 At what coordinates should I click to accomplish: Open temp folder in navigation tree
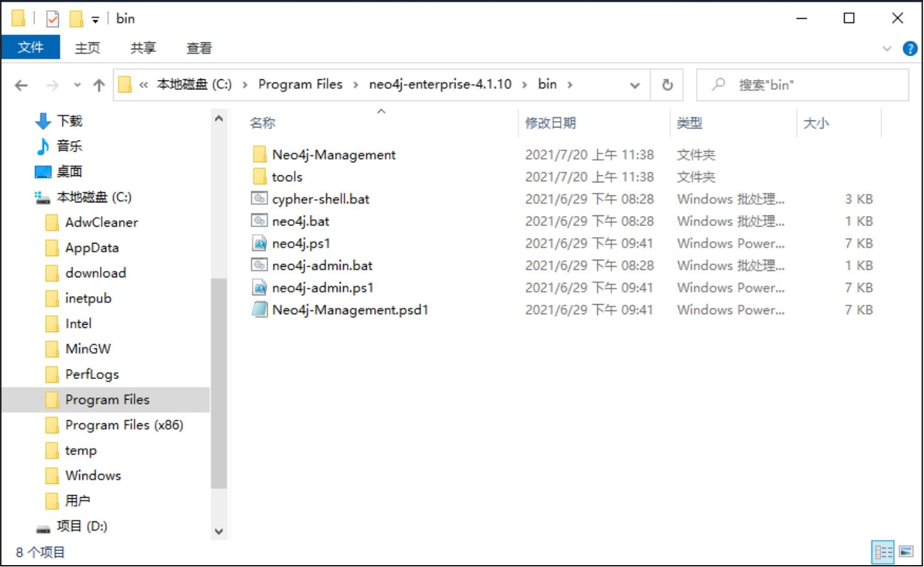tap(81, 450)
